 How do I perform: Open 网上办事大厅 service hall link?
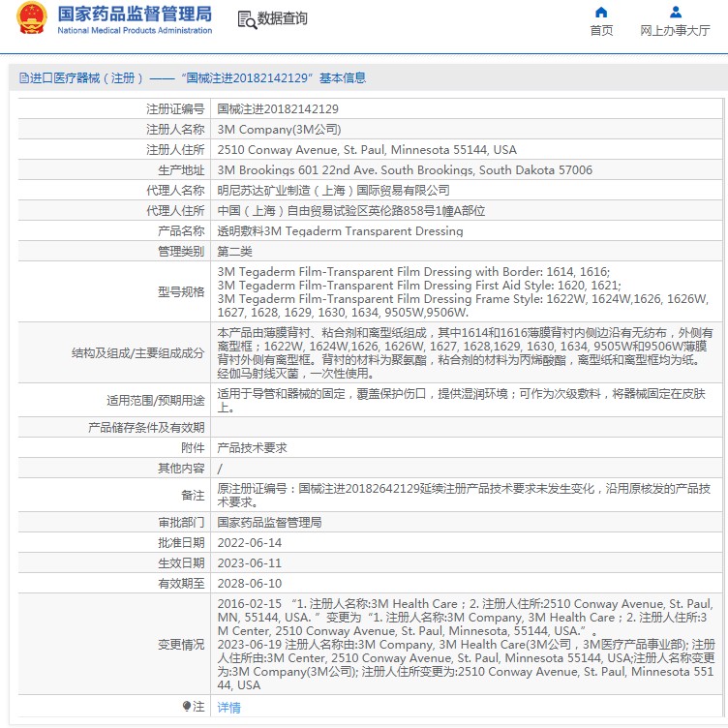[675, 31]
